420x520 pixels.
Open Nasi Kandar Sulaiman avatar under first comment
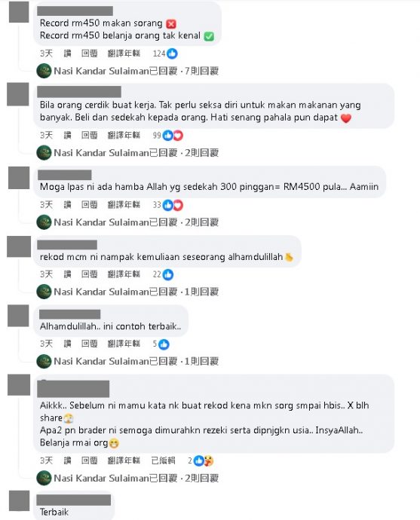click(44, 71)
